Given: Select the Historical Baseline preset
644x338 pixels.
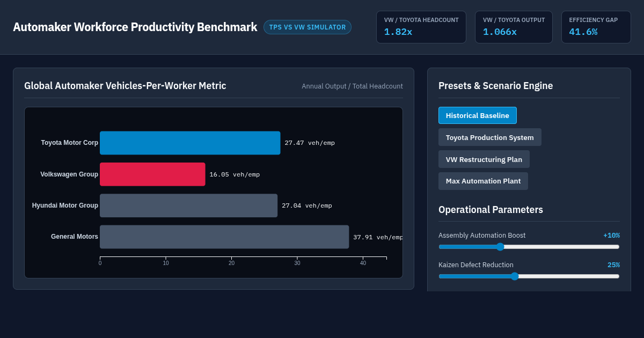Looking at the screenshot, I should coord(478,115).
